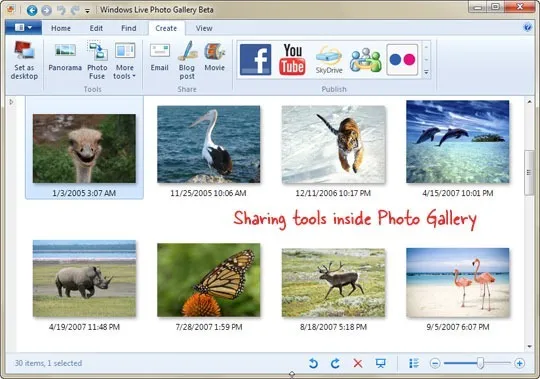Switch to the Edit tab
Screen dimensions: 540x379
tap(96, 28)
